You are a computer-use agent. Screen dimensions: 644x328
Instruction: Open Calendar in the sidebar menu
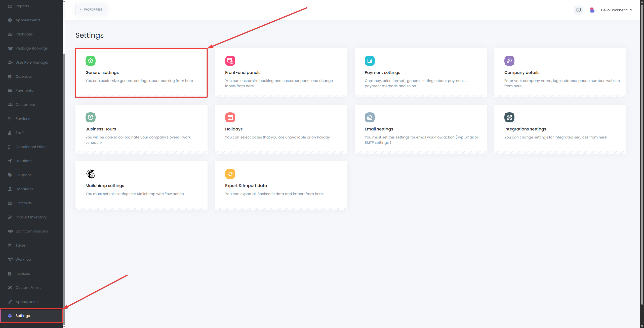tap(24, 76)
